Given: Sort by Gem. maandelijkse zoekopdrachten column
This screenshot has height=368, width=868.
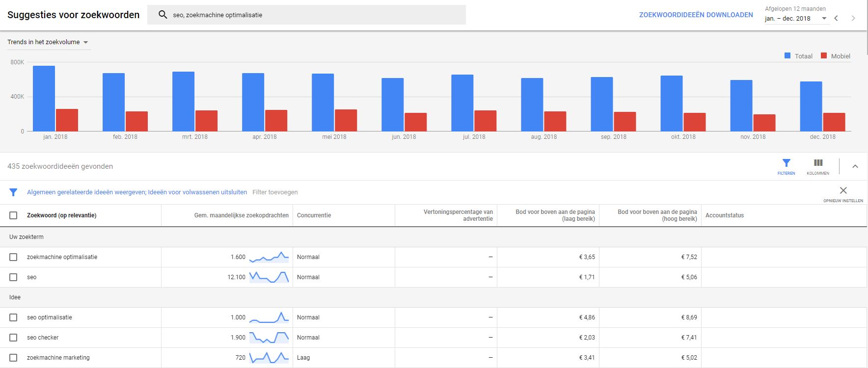Looking at the screenshot, I should click(241, 215).
